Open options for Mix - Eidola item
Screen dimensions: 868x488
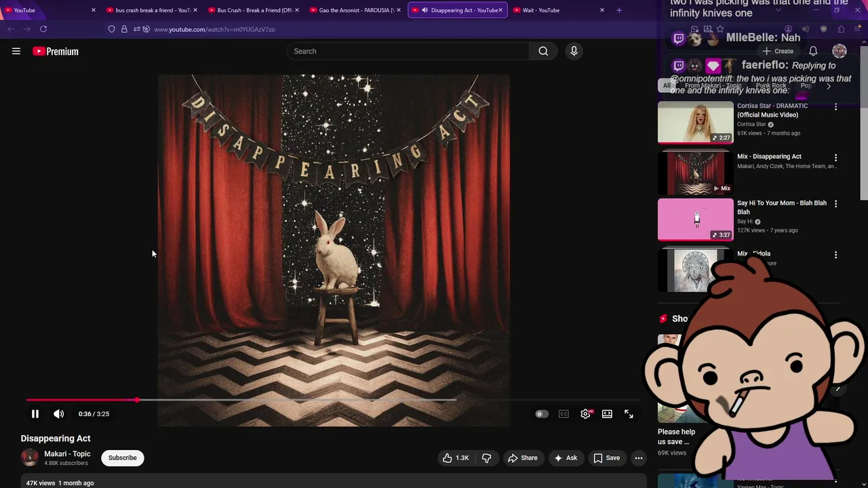835,255
